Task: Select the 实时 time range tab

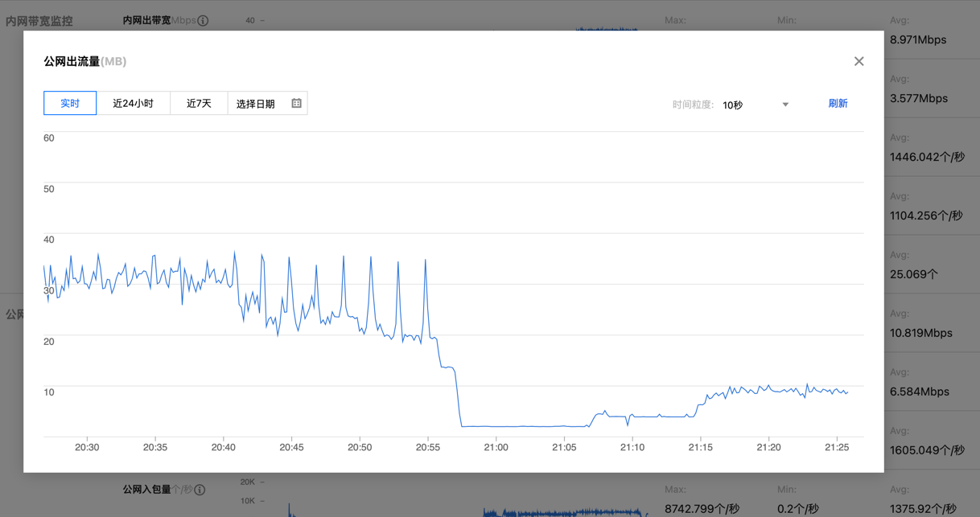Action: [x=70, y=103]
